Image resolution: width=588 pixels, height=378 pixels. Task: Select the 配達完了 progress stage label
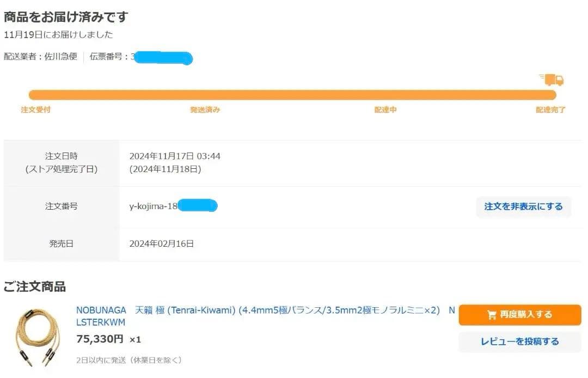tap(550, 109)
